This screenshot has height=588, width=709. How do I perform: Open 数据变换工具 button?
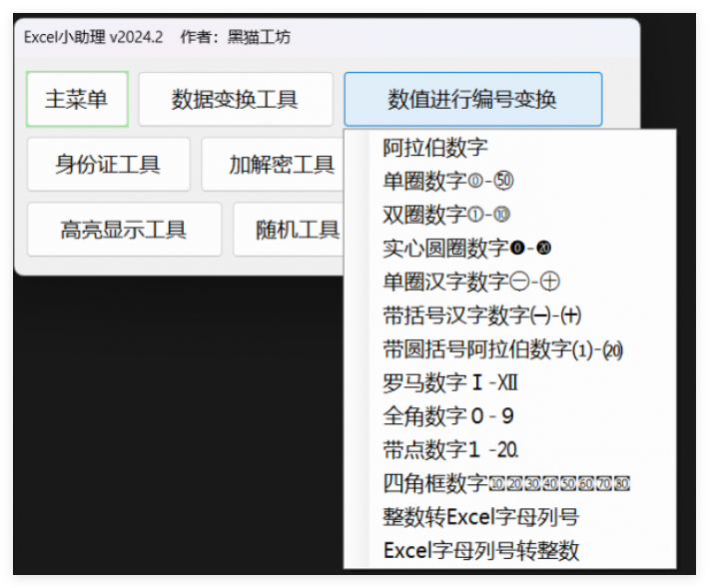(236, 99)
